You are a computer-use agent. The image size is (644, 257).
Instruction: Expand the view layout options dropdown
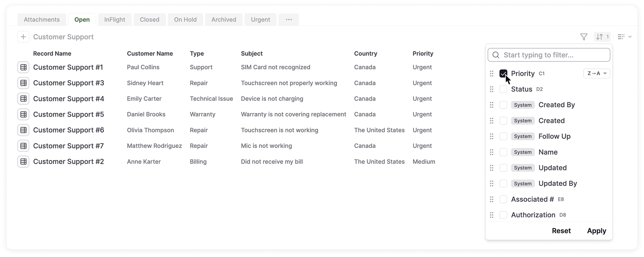624,37
